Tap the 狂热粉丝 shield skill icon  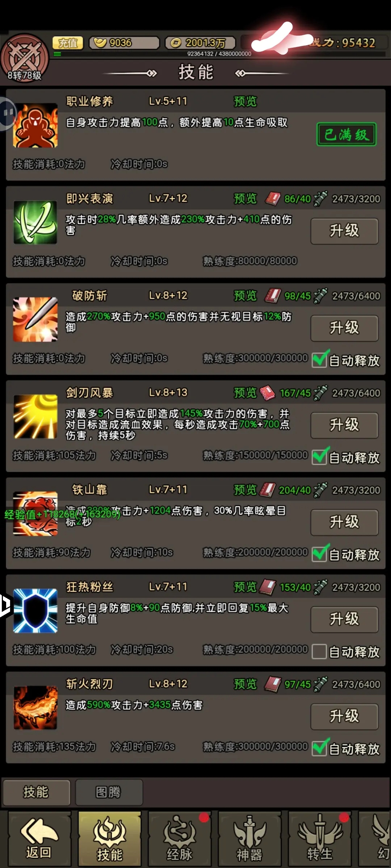coord(35,611)
